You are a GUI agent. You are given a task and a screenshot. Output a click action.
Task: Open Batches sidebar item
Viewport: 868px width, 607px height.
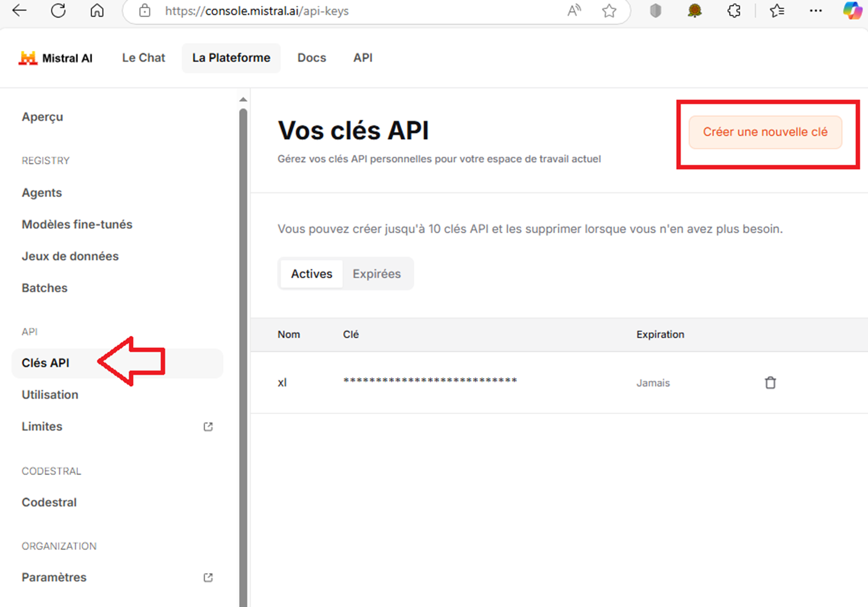[x=45, y=288]
